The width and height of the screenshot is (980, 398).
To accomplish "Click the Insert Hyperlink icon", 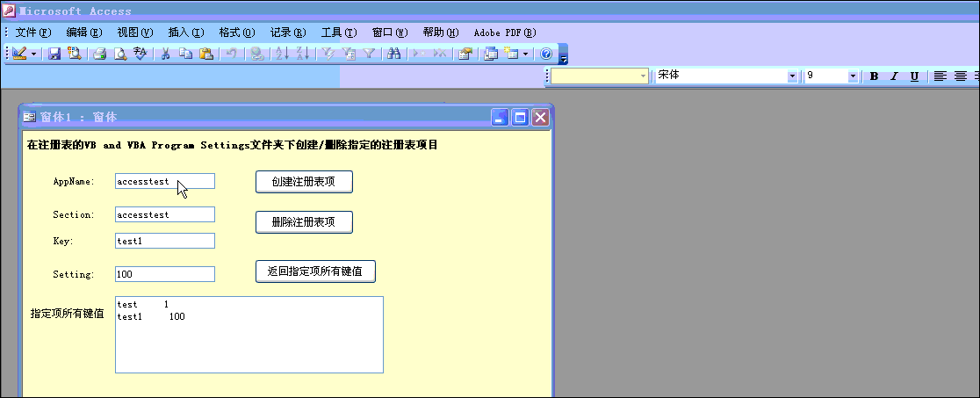I will (x=257, y=54).
